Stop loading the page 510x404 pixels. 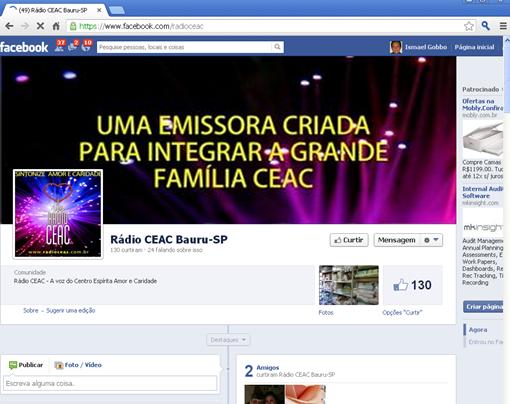(40, 26)
